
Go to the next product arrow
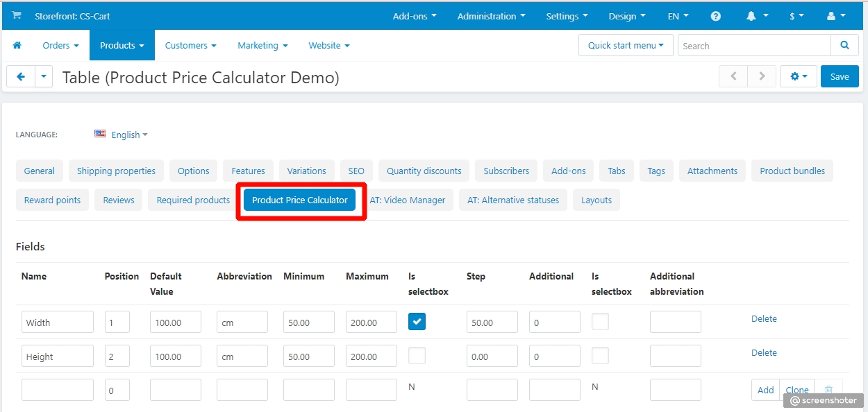tap(762, 77)
